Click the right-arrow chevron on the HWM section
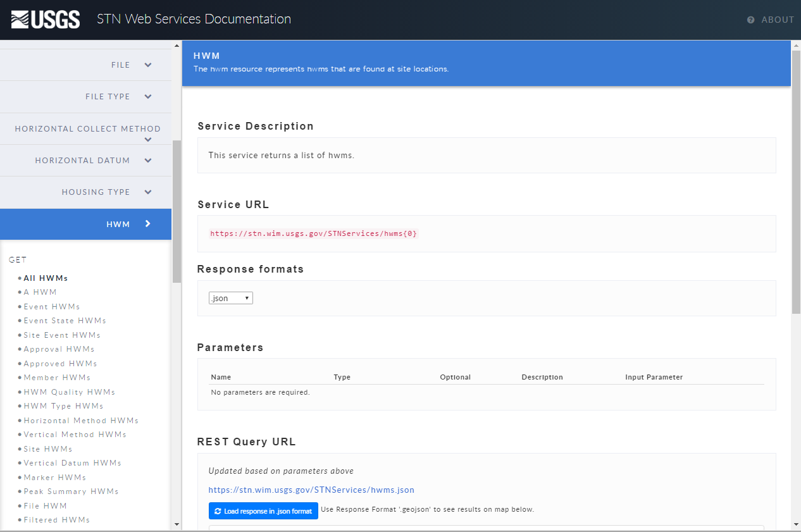 [147, 224]
